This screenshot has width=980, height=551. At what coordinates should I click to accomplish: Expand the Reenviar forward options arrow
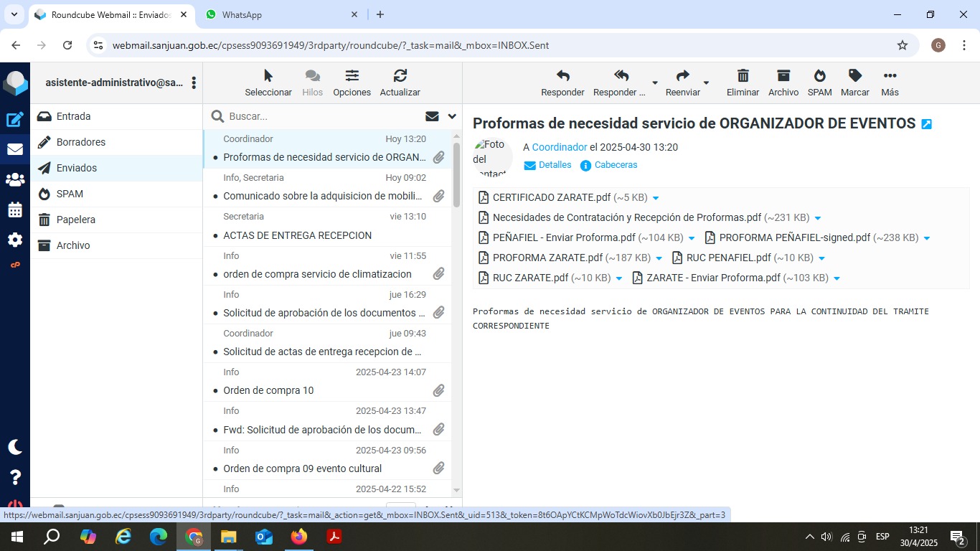pos(706,83)
